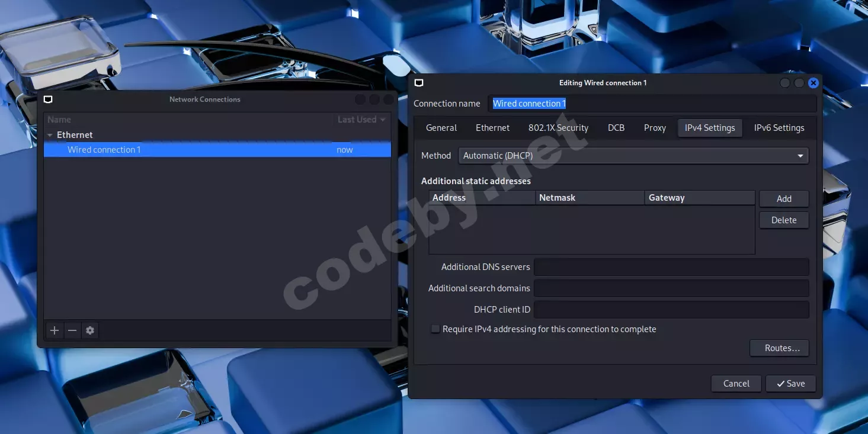
Task: Close the Network Connections window
Action: coord(389,99)
